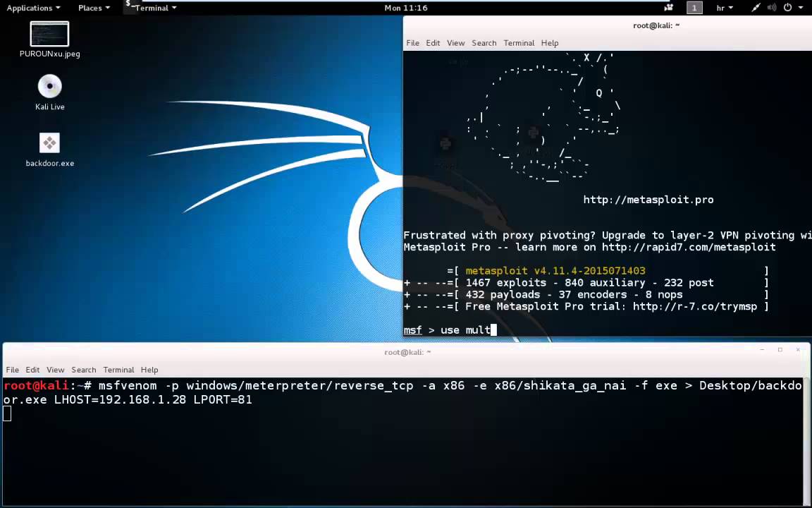The width and height of the screenshot is (812, 508).
Task: Open View menu in lower terminal window
Action: (x=56, y=370)
